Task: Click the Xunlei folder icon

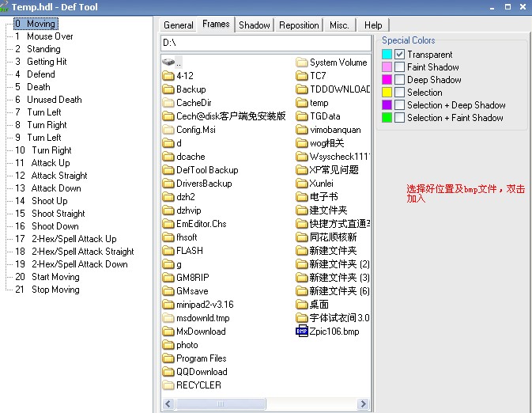Action: 301,184
